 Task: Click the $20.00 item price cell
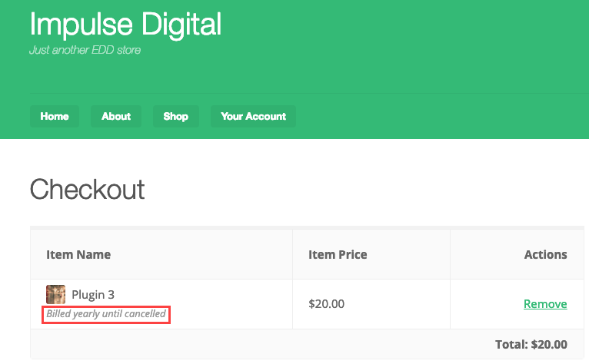[326, 304]
